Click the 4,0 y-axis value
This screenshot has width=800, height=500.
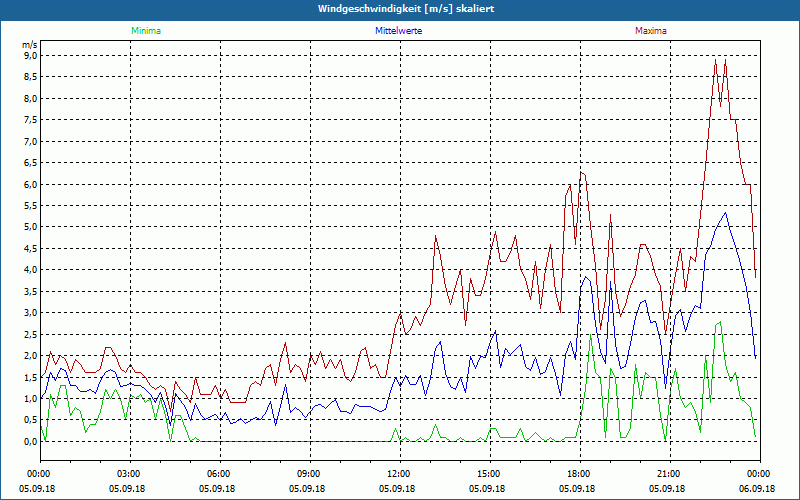[31, 270]
